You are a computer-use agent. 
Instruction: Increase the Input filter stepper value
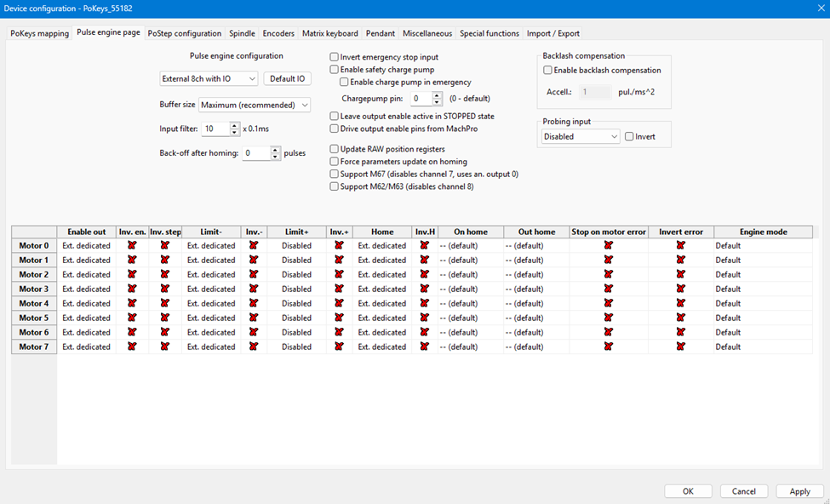(235, 125)
